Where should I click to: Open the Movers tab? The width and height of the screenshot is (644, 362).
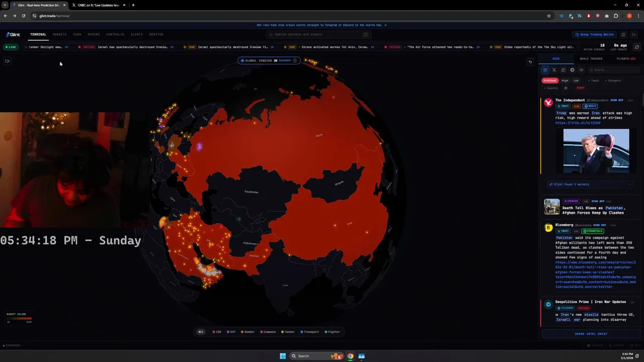[94, 35]
